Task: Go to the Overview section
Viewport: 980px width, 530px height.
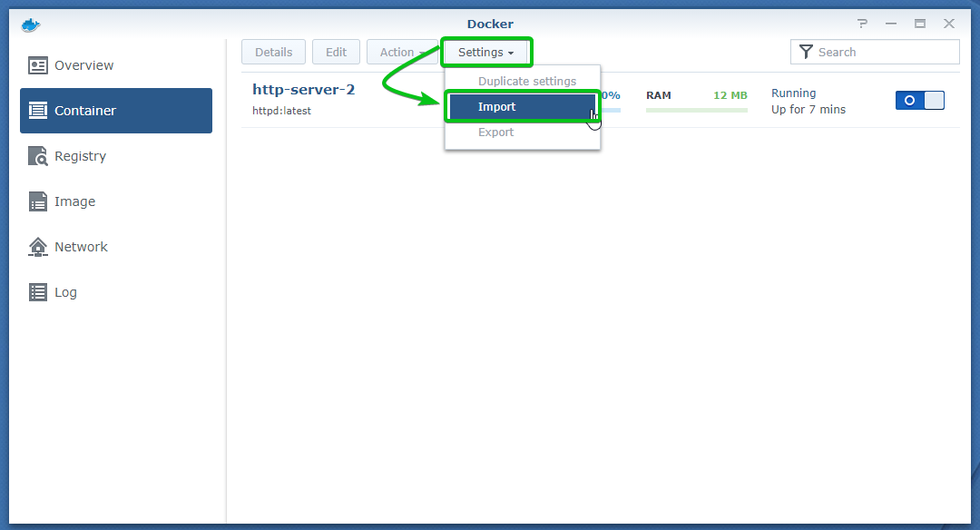Action: pos(116,65)
